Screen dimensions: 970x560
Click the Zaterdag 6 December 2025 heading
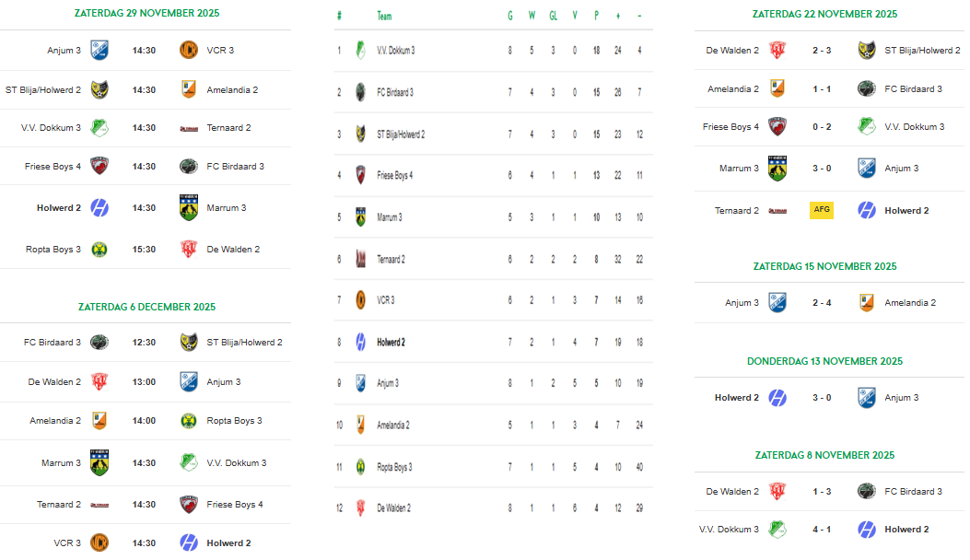tap(146, 307)
